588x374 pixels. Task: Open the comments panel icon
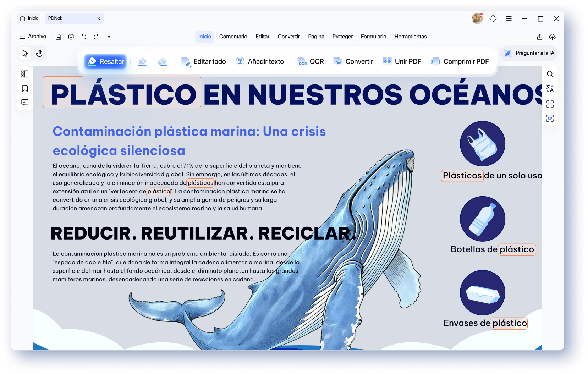[x=25, y=102]
